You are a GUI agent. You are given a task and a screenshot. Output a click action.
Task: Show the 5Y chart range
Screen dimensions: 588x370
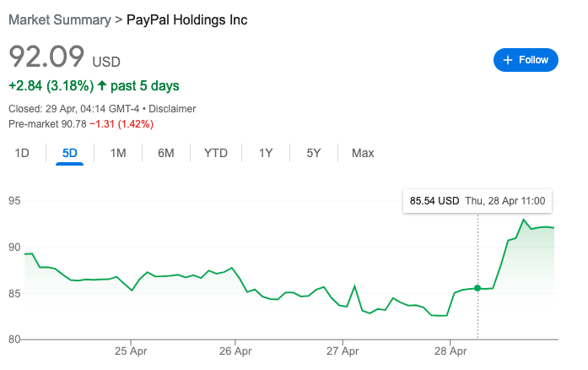[x=314, y=153]
